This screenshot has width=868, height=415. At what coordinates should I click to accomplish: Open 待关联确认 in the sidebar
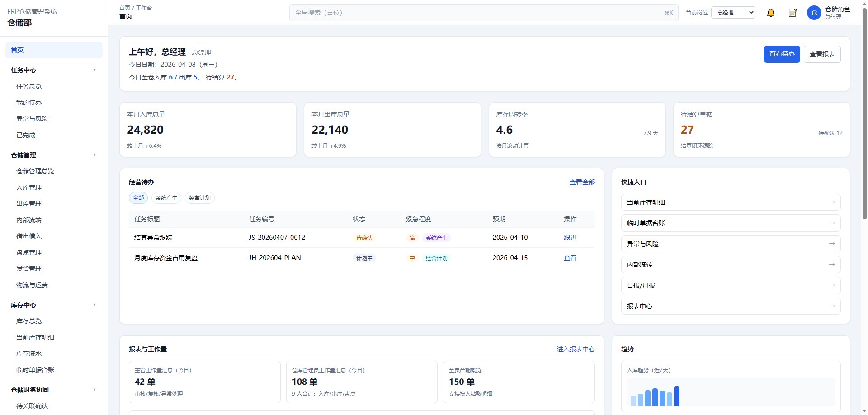[x=54, y=406]
